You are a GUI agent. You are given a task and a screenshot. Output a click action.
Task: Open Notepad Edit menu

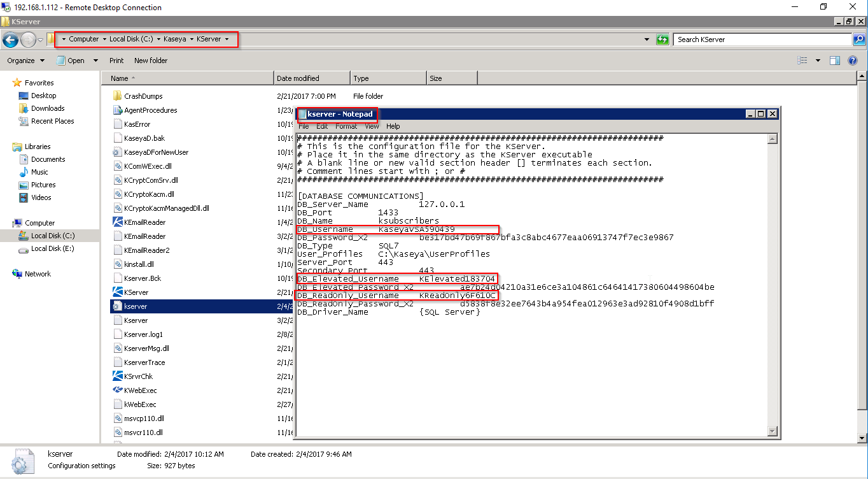point(322,126)
